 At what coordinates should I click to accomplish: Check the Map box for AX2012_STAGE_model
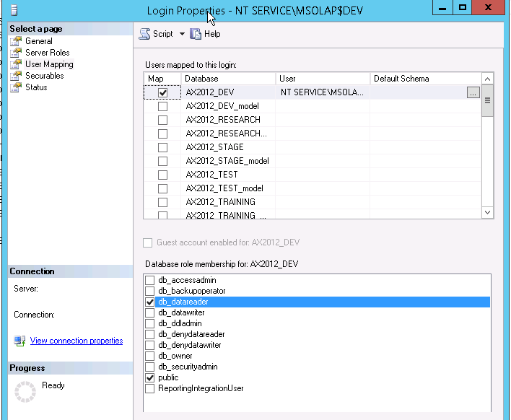click(162, 161)
